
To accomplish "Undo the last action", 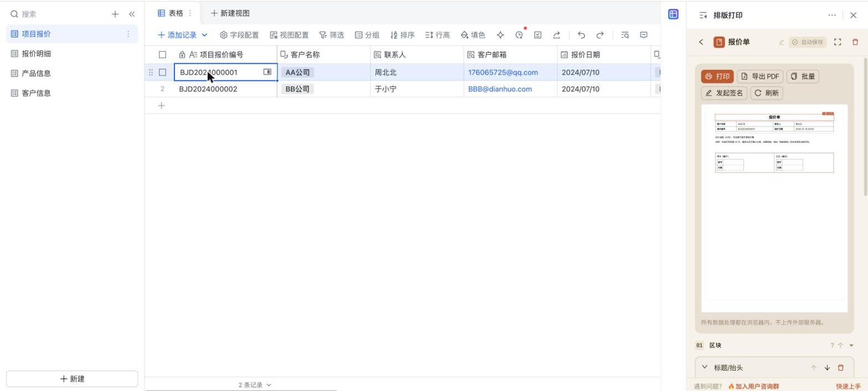I will click(581, 35).
